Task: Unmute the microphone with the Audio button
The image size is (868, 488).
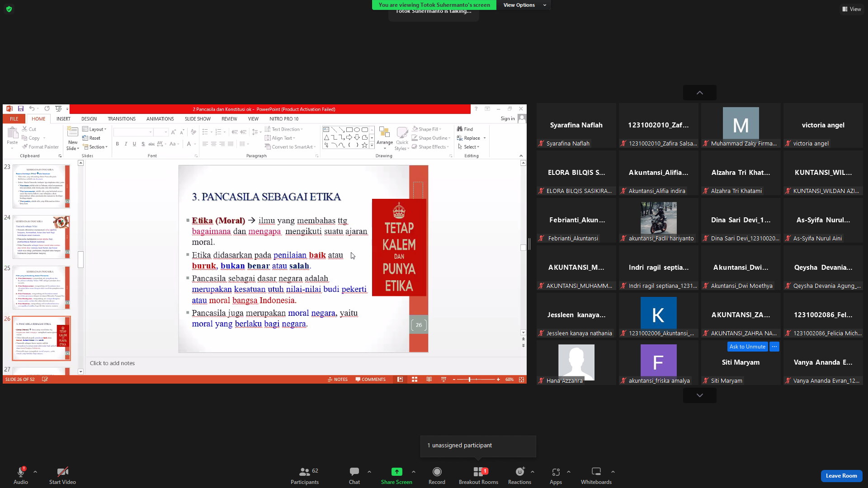Action: [21, 476]
